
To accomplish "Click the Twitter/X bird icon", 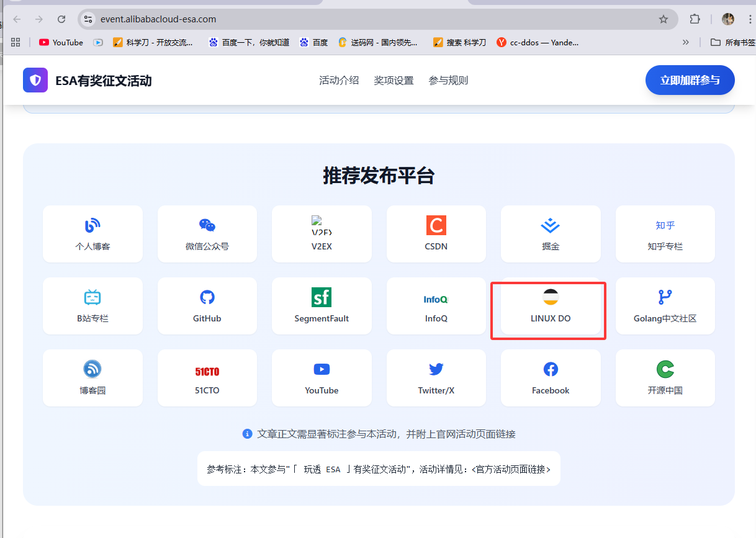I will coord(436,369).
